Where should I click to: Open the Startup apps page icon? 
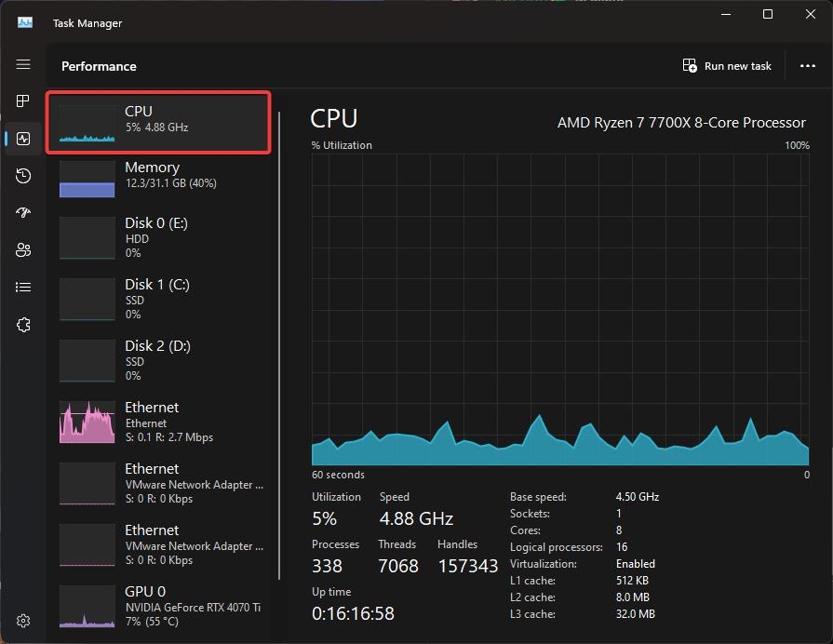23,212
